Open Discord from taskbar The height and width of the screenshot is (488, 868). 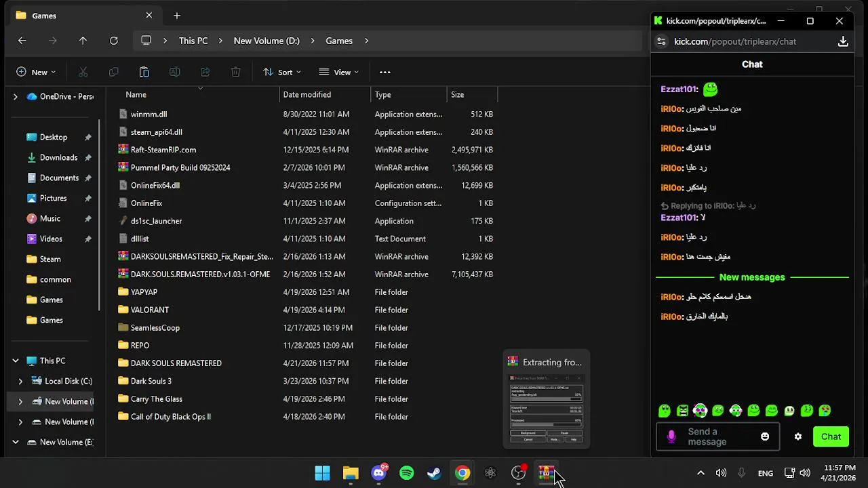379,473
